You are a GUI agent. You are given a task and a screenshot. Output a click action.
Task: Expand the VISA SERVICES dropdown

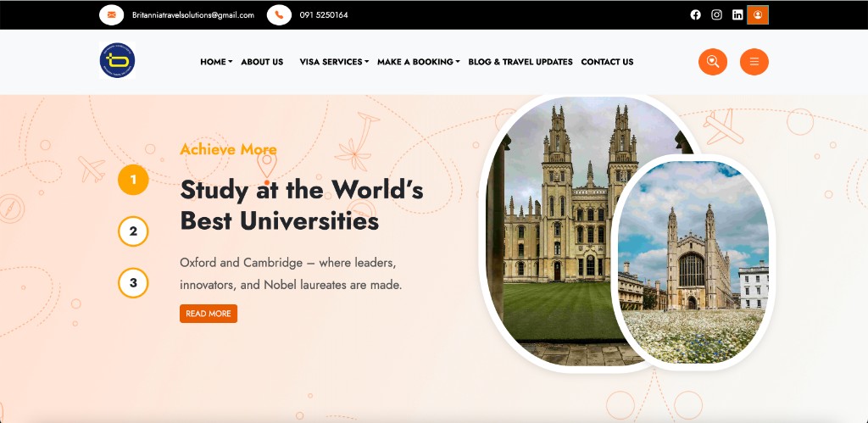point(334,62)
